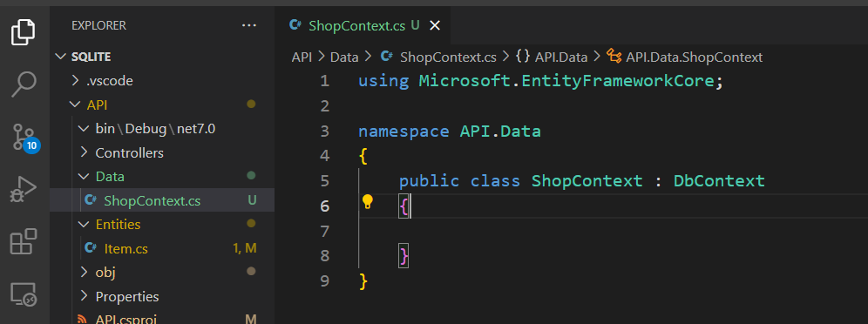Screen dimensions: 868x324
Task: Collapse the Data folder
Action: coord(84,177)
